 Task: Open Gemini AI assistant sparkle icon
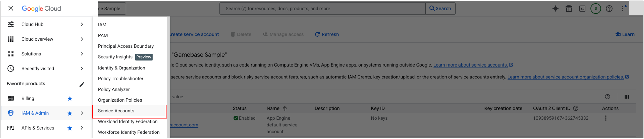[555, 8]
